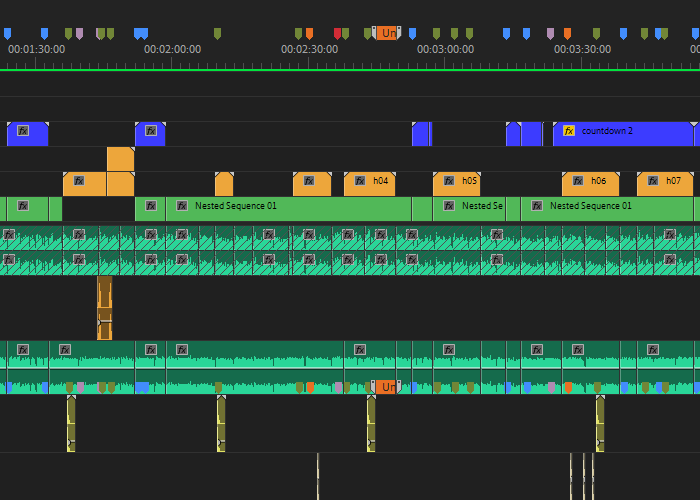Select the first blue clip with fx badge
Screen dimensions: 700x500
28,134
